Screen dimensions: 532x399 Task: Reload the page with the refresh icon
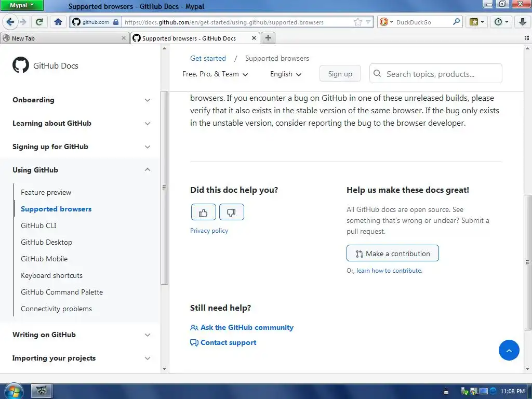point(39,22)
